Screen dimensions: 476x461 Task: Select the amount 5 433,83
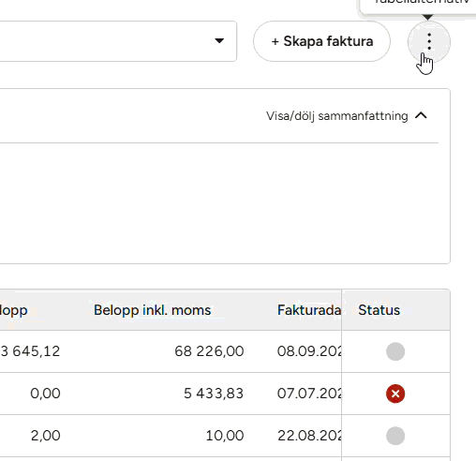(x=214, y=394)
